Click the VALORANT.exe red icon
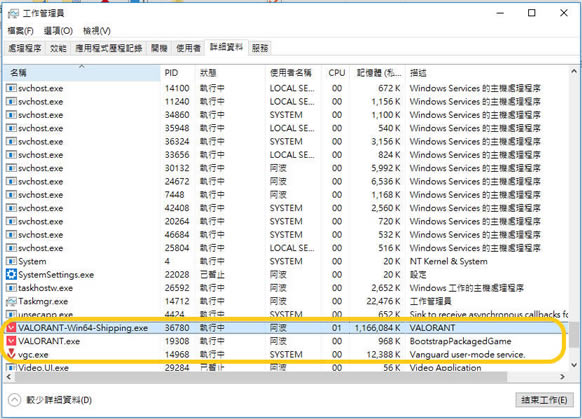 12,341
